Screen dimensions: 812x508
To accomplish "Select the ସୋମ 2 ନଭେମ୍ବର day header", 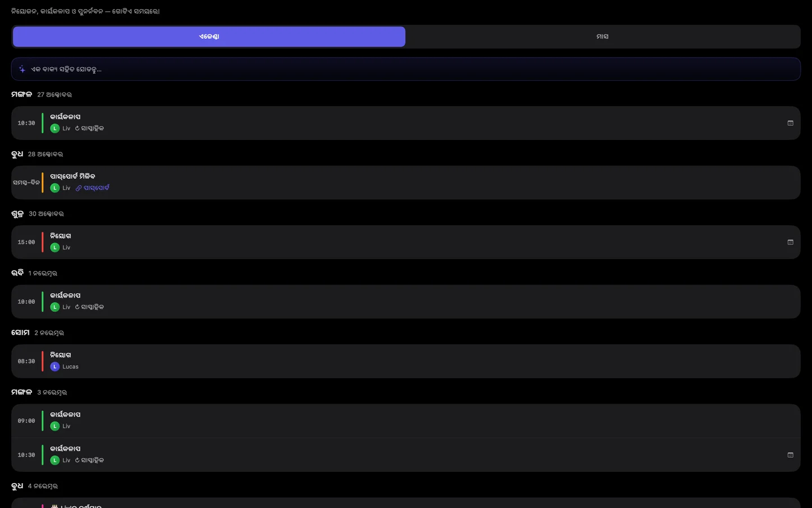I will tap(38, 333).
